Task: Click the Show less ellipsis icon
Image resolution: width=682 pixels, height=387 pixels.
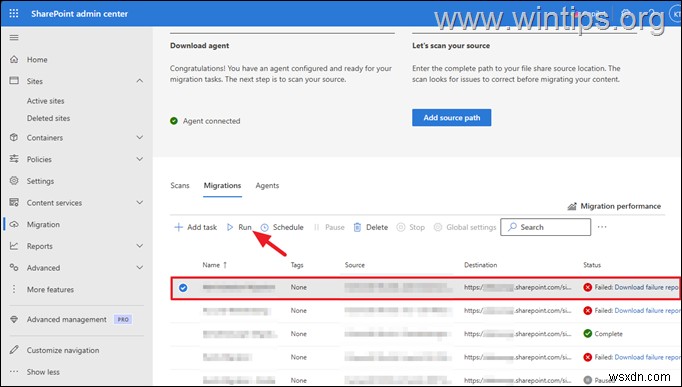Action: 14,372
